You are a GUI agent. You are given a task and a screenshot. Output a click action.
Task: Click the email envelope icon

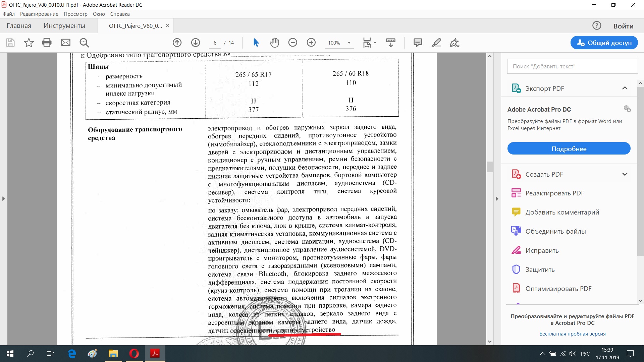[x=66, y=43]
